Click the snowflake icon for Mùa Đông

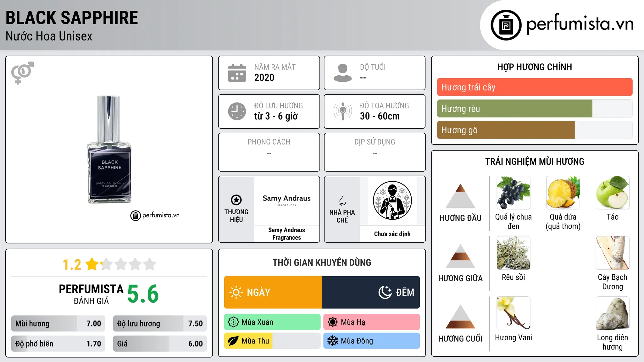(333, 341)
